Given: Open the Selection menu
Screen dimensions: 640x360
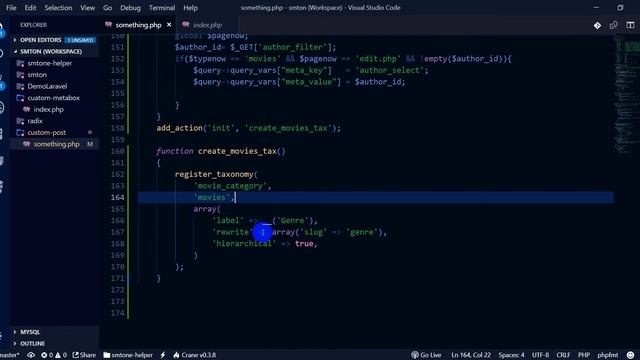Looking at the screenshot, I should 58,8.
